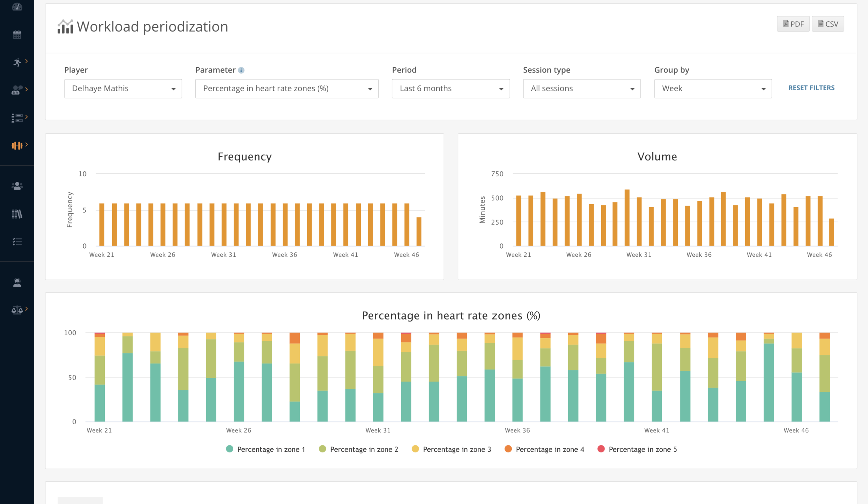The height and width of the screenshot is (504, 868).
Task: Toggle Percentage in zone 5 legend series
Action: pyautogui.click(x=637, y=449)
